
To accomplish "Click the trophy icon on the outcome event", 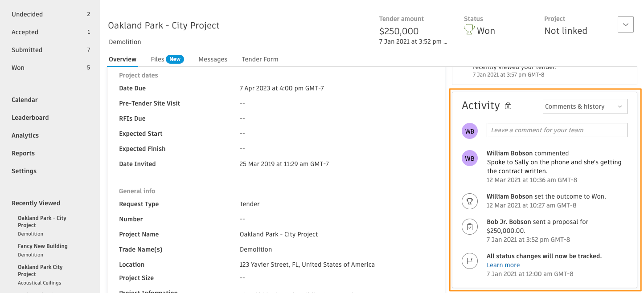I will coord(469,201).
